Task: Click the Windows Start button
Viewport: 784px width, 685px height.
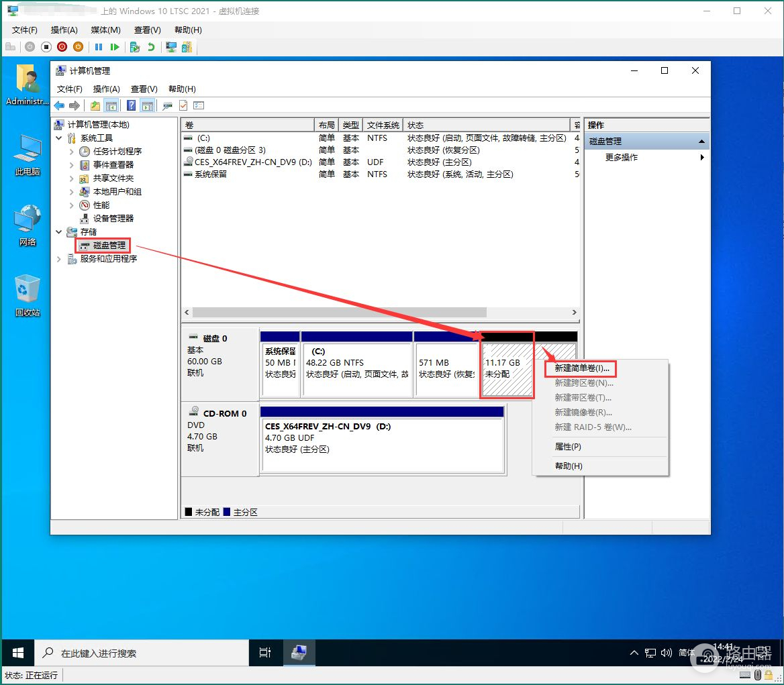Action: (x=18, y=652)
